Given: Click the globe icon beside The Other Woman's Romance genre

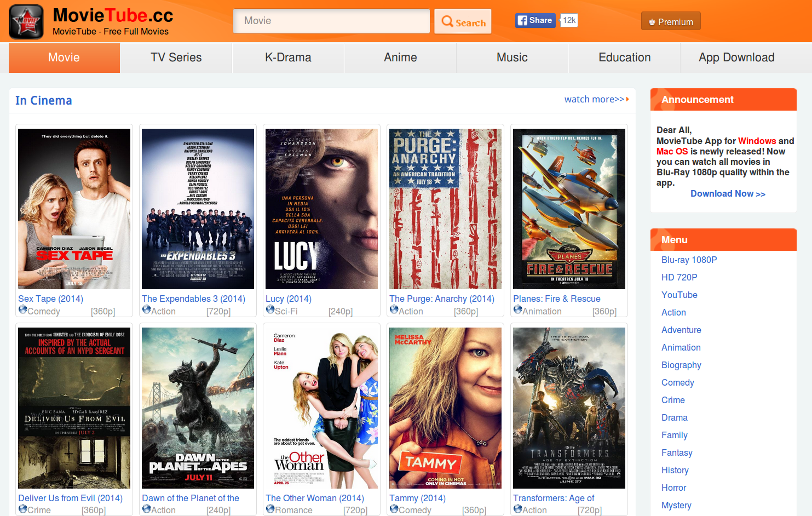Looking at the screenshot, I should (x=270, y=508).
